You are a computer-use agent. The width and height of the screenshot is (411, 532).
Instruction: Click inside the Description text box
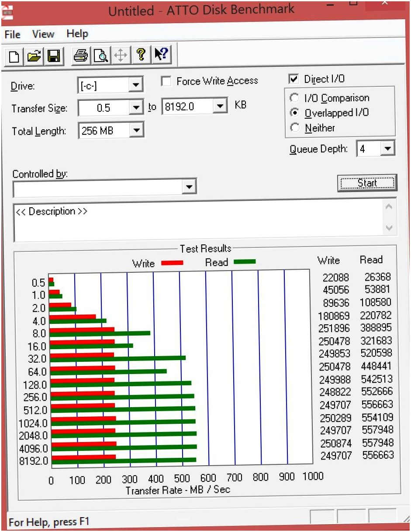point(199,221)
